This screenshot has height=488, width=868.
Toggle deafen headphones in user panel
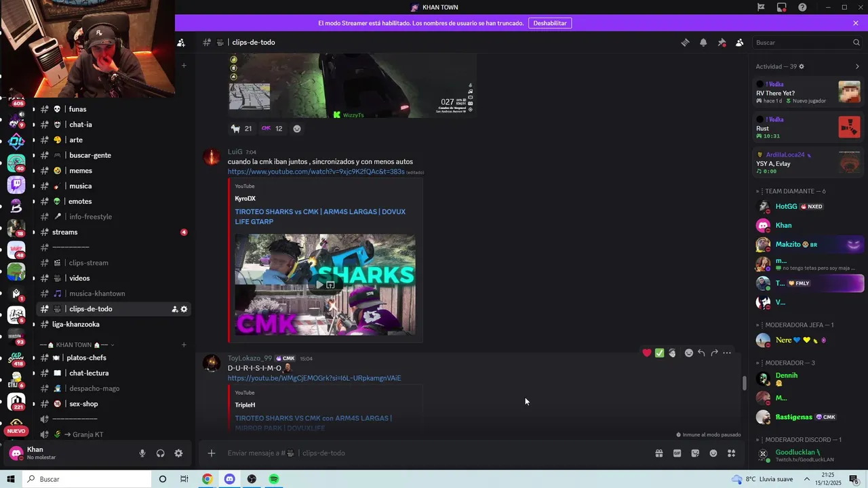click(x=161, y=453)
